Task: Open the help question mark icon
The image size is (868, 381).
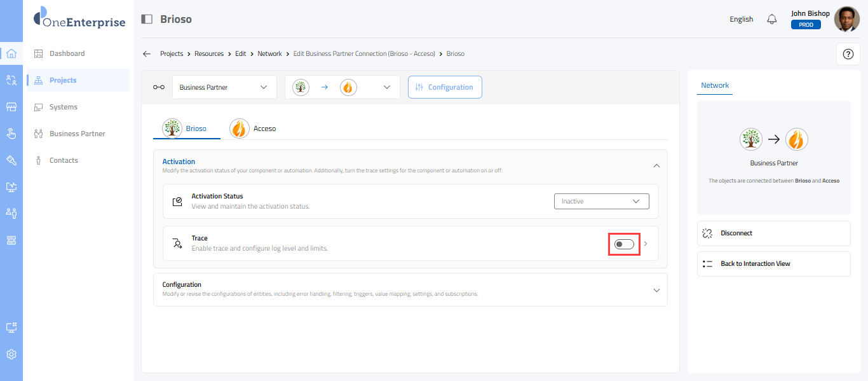Action: [848, 54]
